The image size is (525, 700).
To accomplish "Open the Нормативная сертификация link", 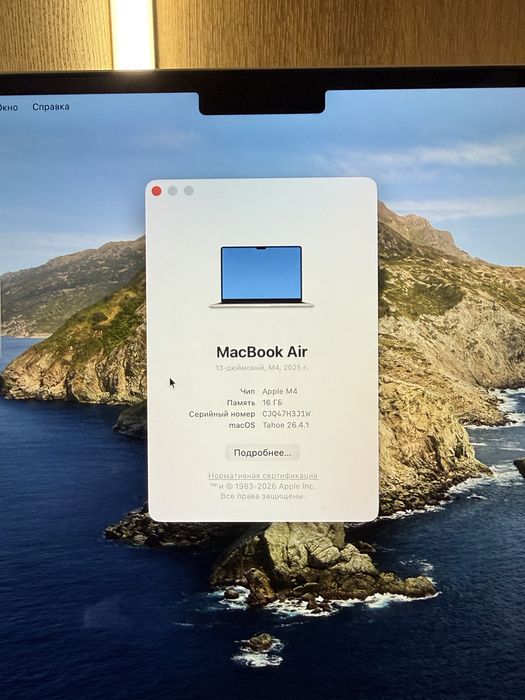I will (263, 476).
